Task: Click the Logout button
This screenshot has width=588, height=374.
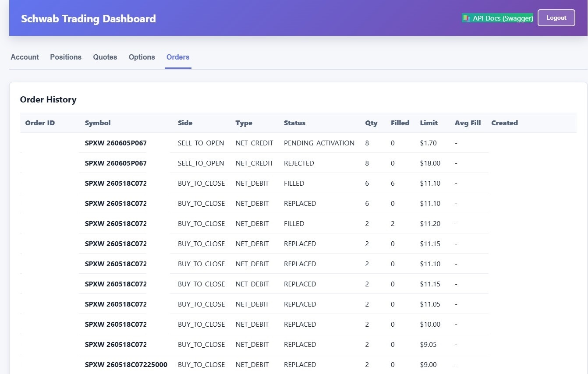Action: click(x=556, y=18)
